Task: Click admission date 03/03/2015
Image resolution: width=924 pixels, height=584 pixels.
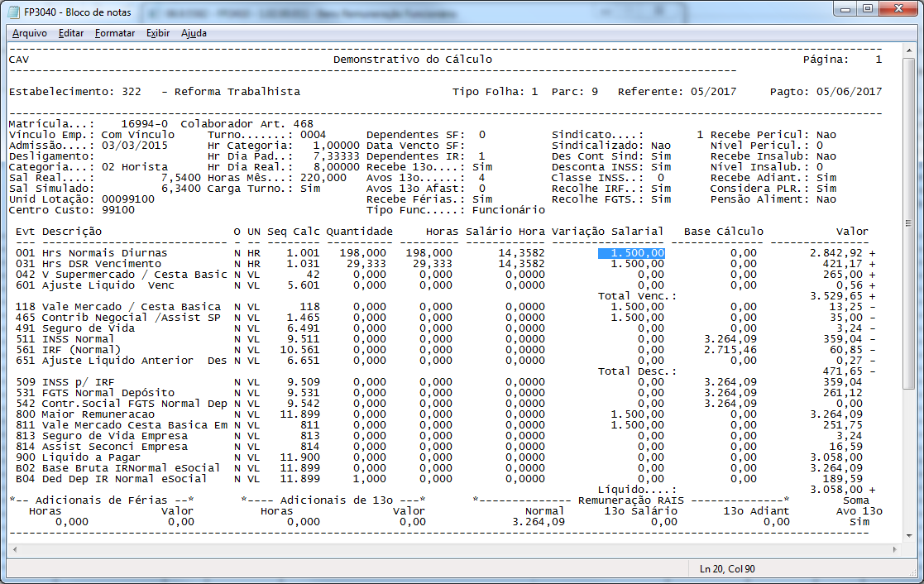Action: tap(134, 146)
